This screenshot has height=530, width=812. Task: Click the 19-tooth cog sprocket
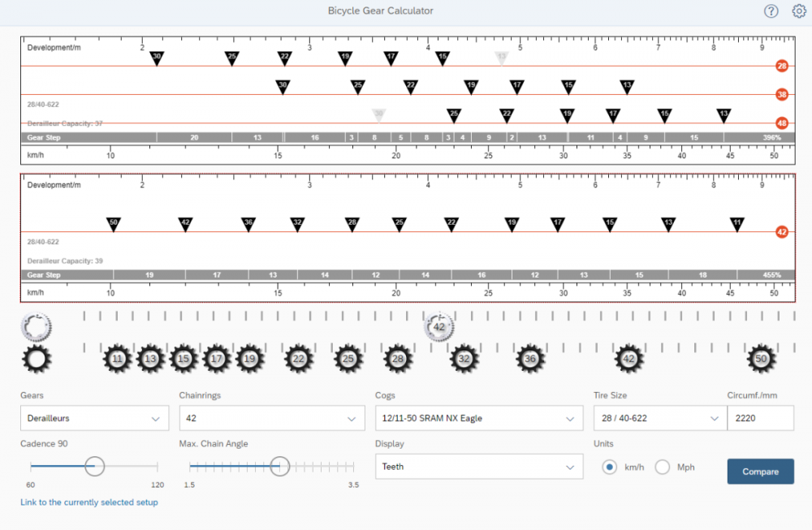(x=249, y=359)
